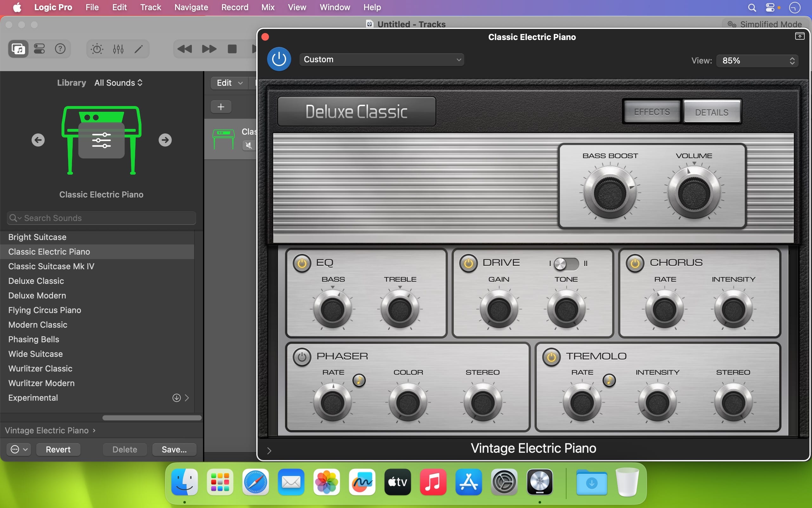
Task: Add a new track with plus button
Action: (221, 107)
